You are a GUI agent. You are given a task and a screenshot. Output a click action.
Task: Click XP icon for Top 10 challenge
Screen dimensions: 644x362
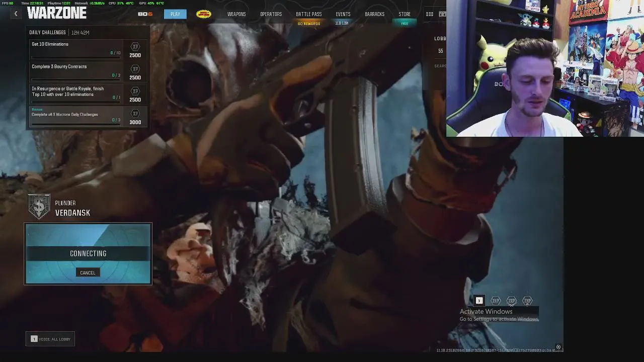(135, 91)
